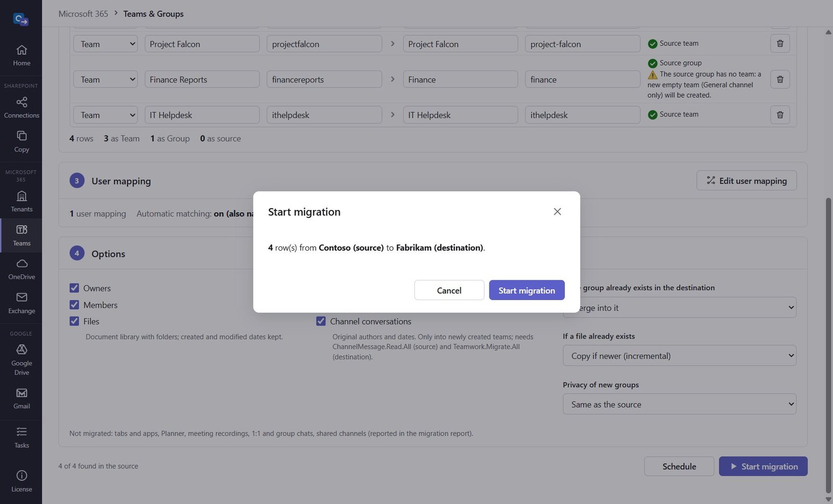Click Edit user mapping button
Image resolution: width=833 pixels, height=504 pixels.
tap(747, 180)
